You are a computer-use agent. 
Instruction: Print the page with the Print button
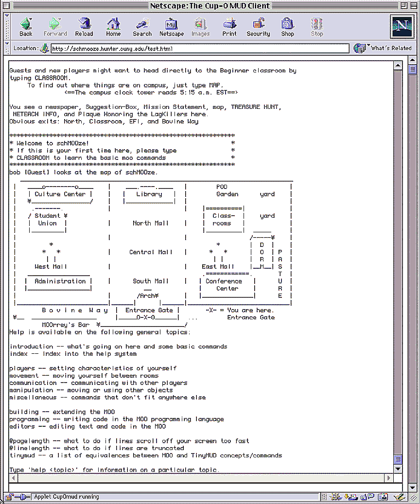(229, 27)
